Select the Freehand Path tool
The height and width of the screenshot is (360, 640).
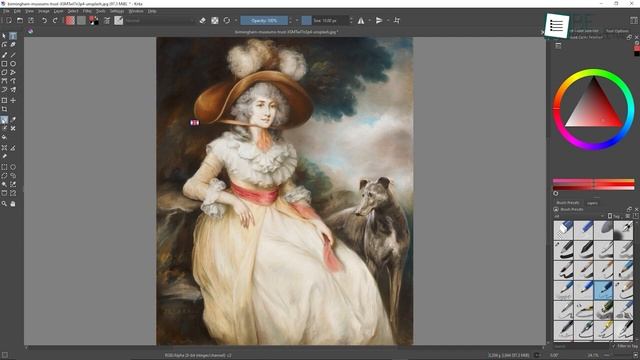(x=13, y=81)
